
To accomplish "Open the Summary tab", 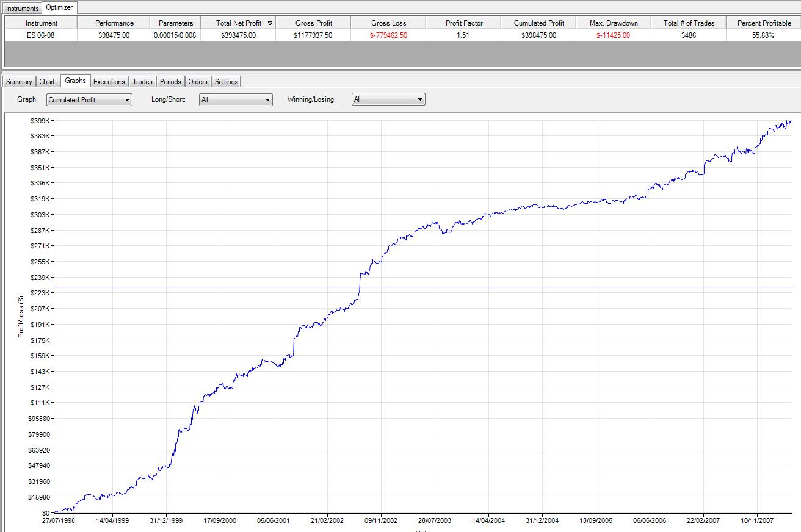I will (19, 82).
